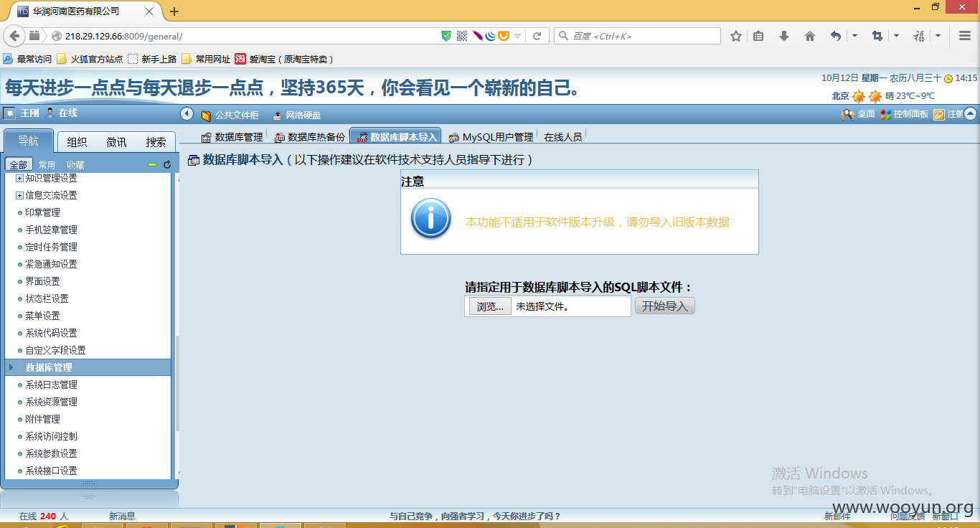Switch to the 导航 panel tab

[29, 141]
